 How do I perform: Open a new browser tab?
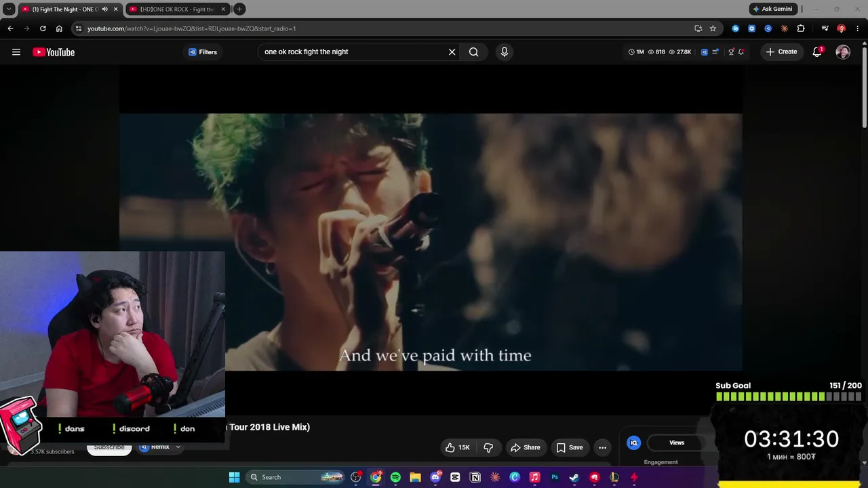[x=239, y=9]
